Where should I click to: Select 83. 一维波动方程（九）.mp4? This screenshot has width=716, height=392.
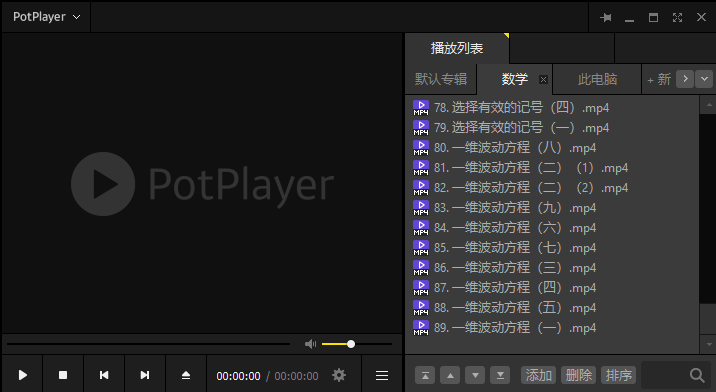tap(552, 208)
